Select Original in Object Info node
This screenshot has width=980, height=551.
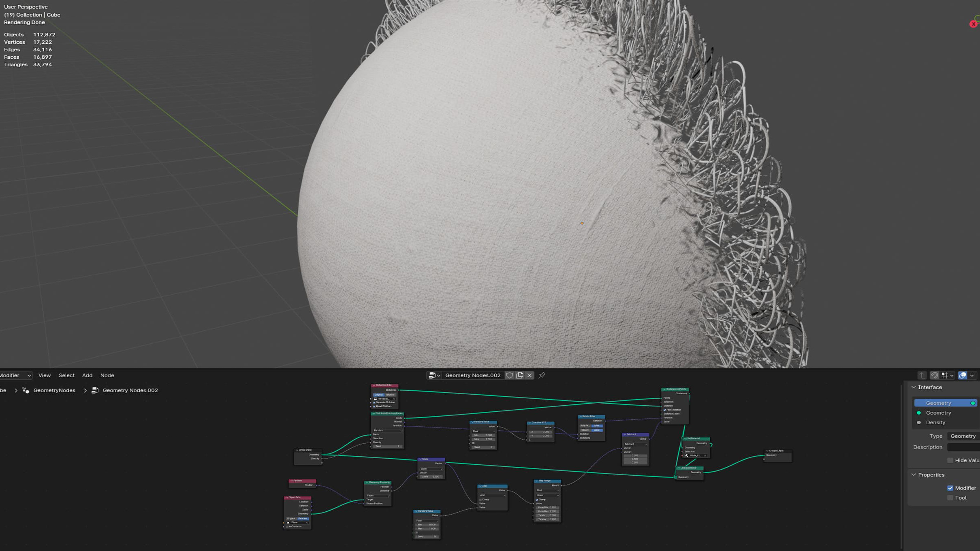coord(291,519)
